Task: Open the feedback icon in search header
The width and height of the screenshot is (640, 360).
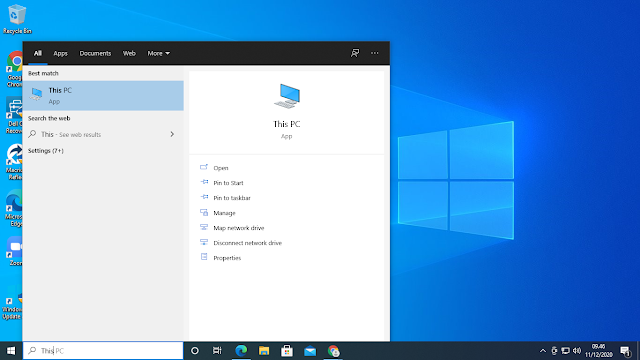Action: 355,53
